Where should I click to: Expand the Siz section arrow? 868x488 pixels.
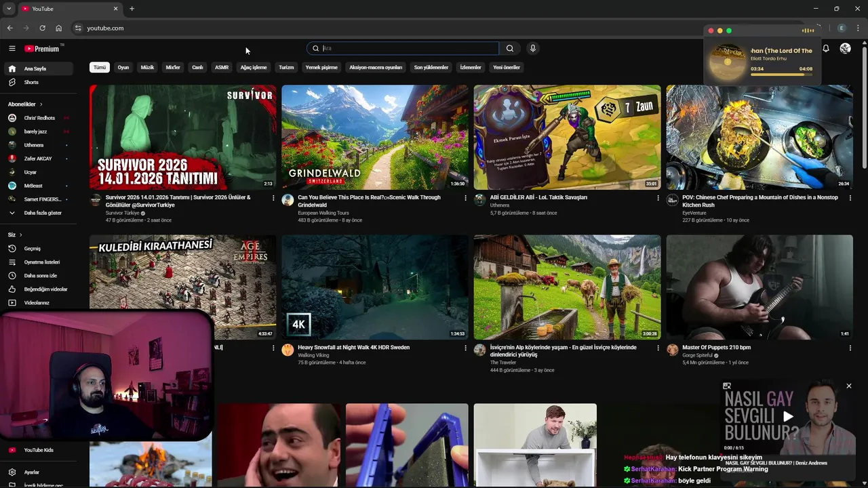click(20, 235)
